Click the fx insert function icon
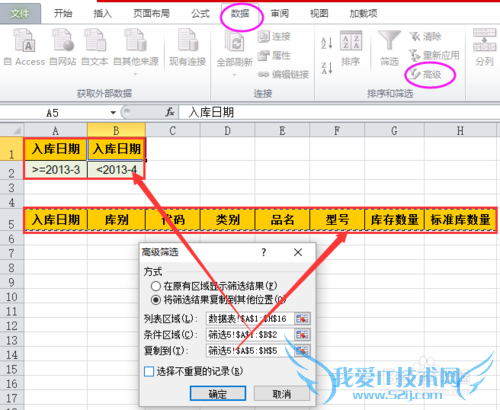Screen dimensions: 500x410 pos(170,112)
